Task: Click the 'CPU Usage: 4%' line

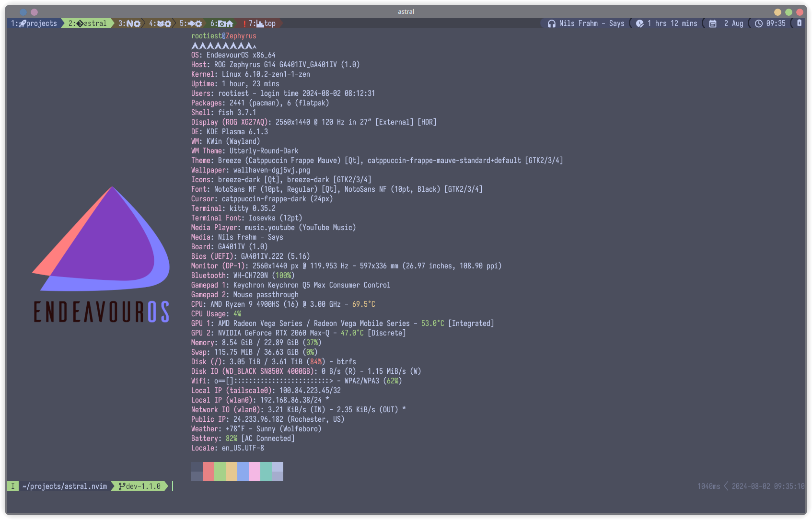Action: (x=216, y=314)
